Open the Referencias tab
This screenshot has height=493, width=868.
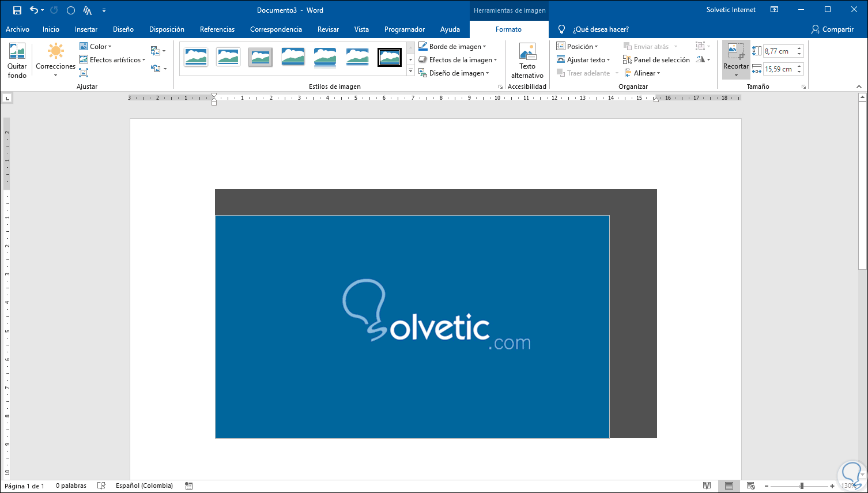217,29
